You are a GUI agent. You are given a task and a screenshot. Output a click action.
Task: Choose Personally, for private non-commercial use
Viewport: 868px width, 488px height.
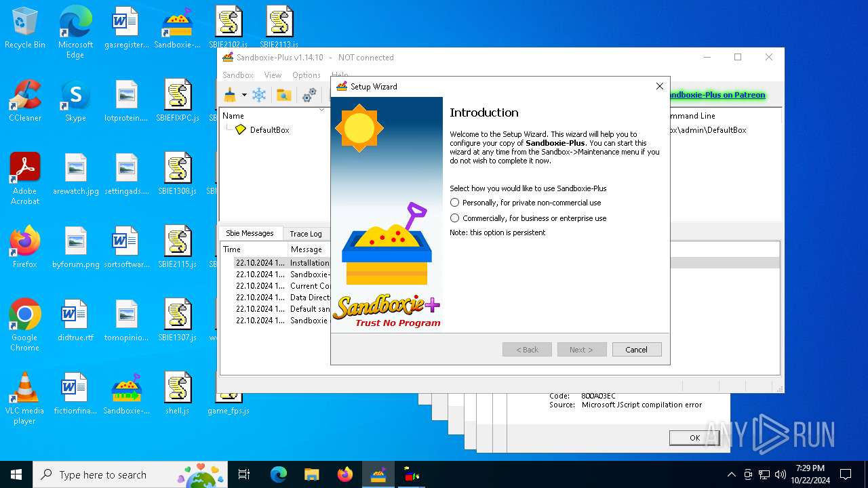click(526, 203)
